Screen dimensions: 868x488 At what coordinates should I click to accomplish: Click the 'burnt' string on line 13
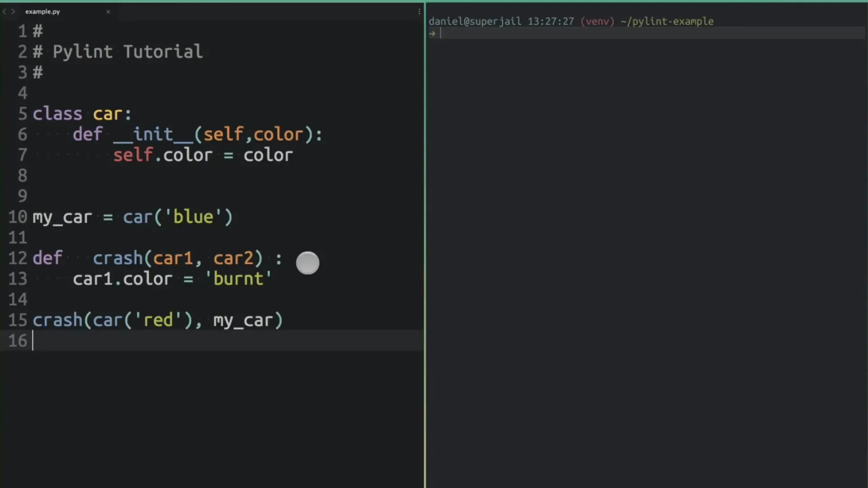click(238, 279)
